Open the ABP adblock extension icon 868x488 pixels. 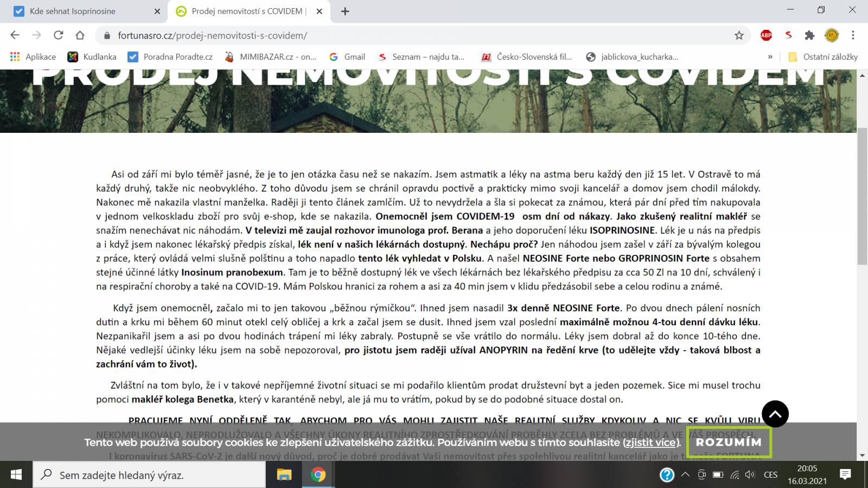(x=766, y=35)
